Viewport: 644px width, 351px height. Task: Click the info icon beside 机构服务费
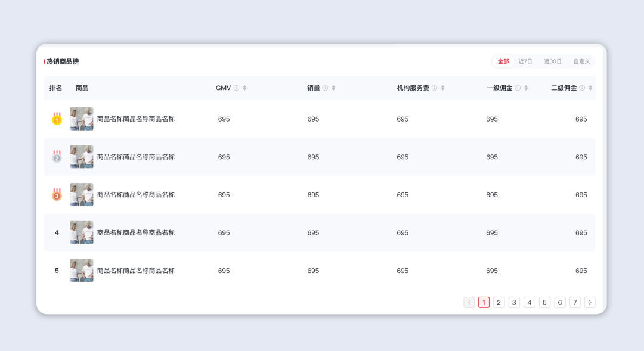pyautogui.click(x=434, y=88)
